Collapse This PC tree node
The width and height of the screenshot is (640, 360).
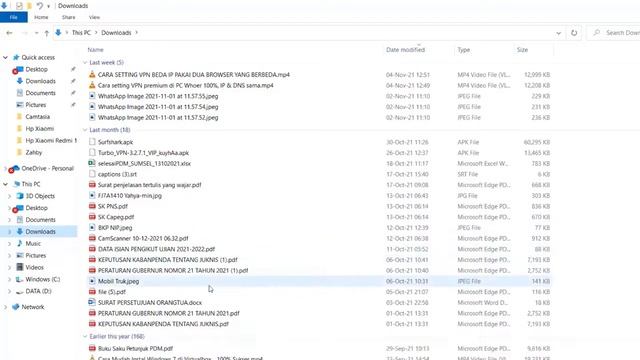click(5, 184)
